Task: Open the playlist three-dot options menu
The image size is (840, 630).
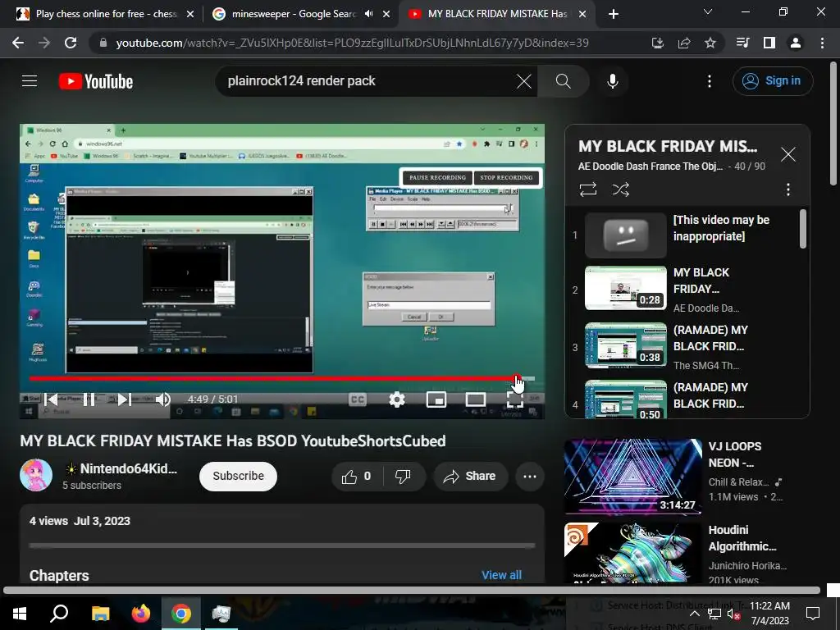Action: coord(787,189)
